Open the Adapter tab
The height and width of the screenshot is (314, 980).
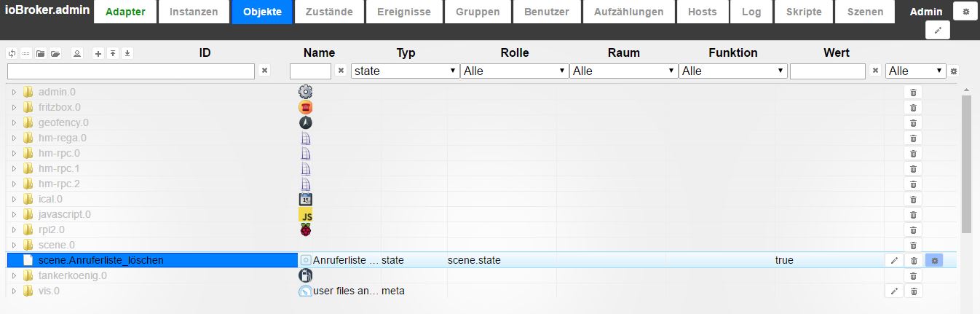(125, 12)
